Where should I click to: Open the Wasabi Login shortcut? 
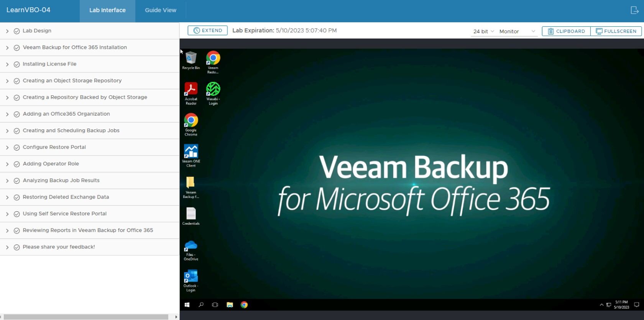[x=213, y=93]
